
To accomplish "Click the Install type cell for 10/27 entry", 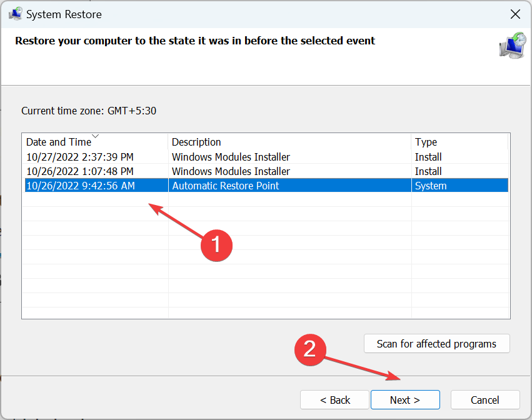I will coord(428,157).
